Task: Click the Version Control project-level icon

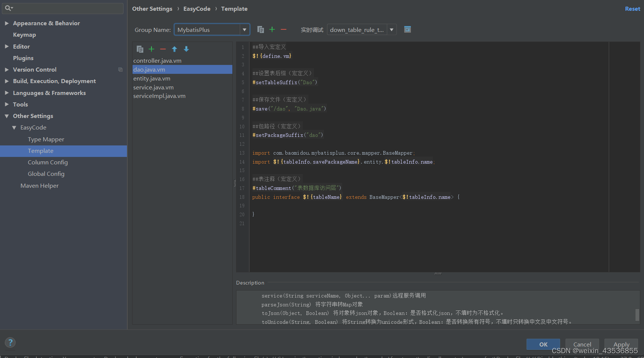Action: [x=120, y=69]
